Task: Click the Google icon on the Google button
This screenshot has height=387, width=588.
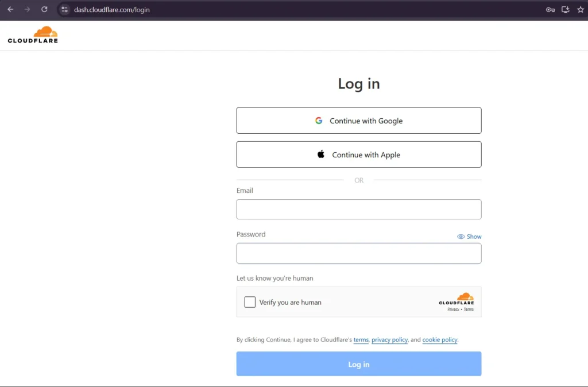Action: coord(319,121)
